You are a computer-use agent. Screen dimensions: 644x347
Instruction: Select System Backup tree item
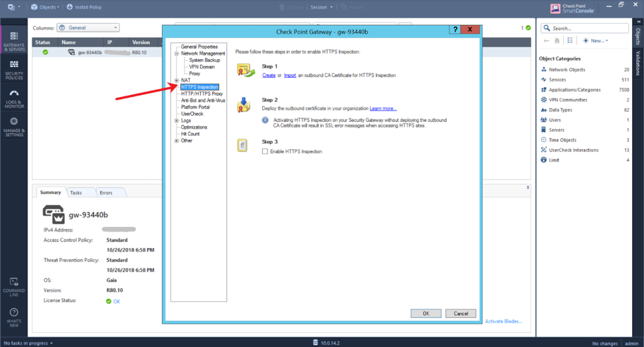pos(205,60)
